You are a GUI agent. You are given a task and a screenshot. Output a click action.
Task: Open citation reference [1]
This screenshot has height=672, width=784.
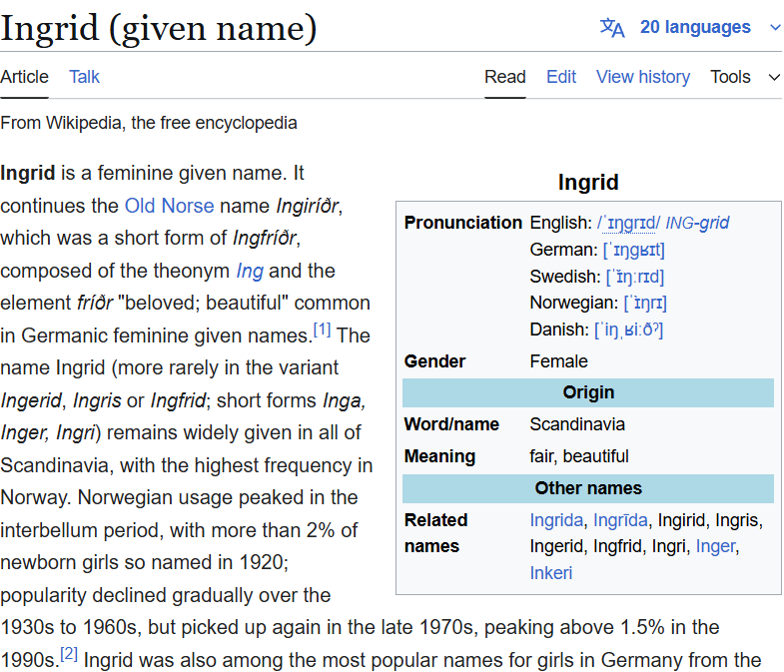click(322, 330)
